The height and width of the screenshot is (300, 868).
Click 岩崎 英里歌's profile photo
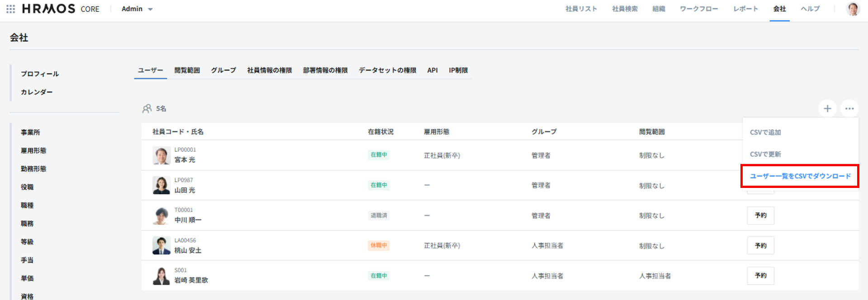point(161,276)
